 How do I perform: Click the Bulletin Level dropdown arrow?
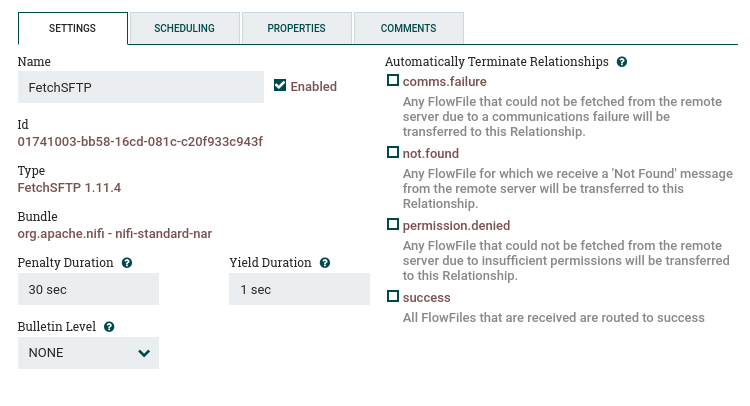(144, 353)
